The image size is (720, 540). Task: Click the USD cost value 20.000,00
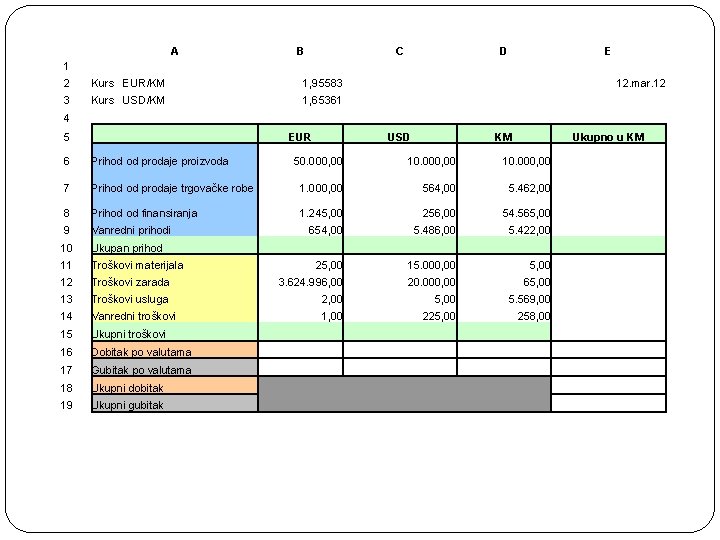(431, 282)
